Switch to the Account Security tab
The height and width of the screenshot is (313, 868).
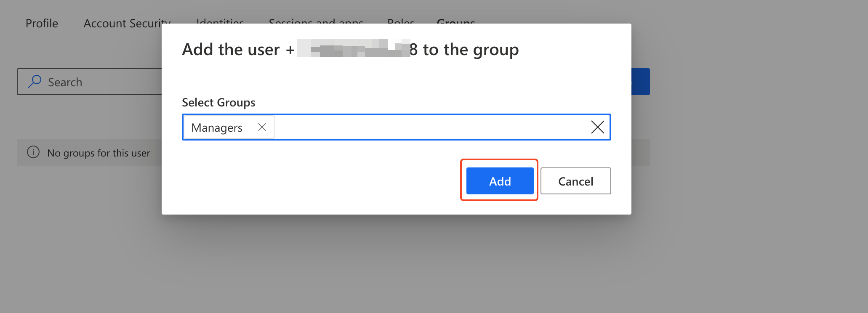coord(122,23)
